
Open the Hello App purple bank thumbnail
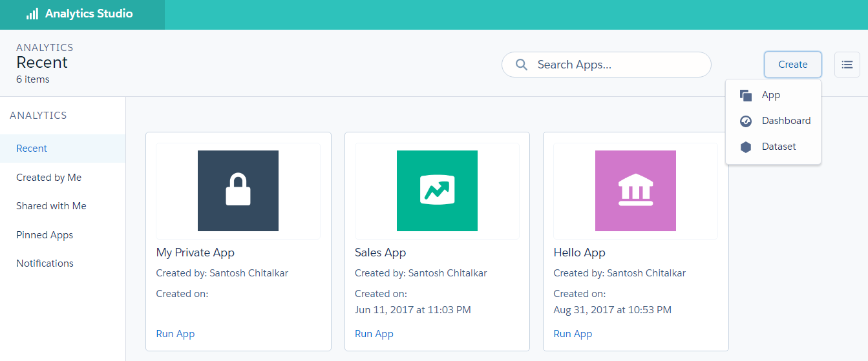pyautogui.click(x=635, y=191)
